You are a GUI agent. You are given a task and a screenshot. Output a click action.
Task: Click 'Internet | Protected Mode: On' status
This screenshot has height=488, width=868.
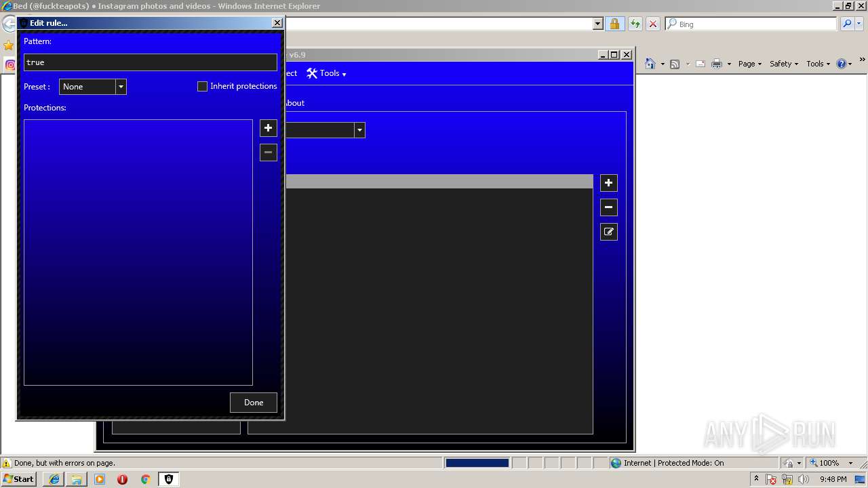pos(673,463)
